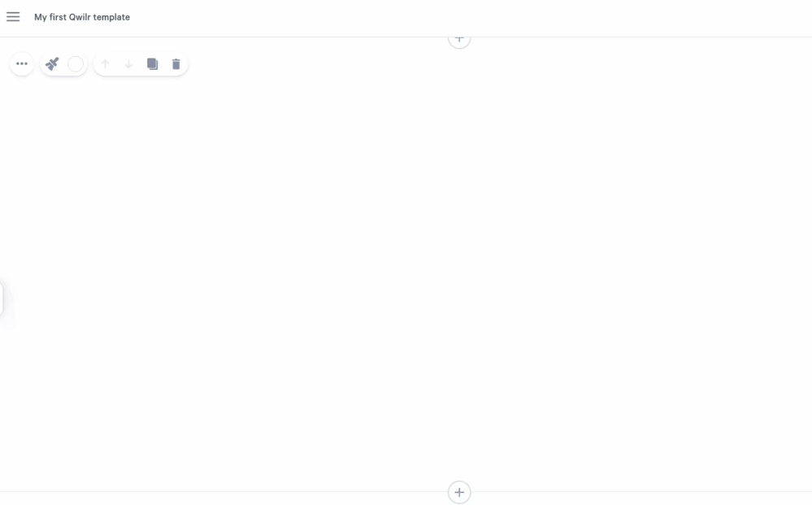
Task: Open the block's three-dot options menu
Action: tap(22, 63)
